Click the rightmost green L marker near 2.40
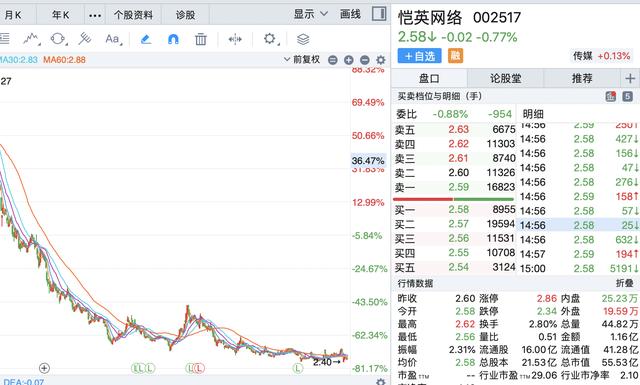The image size is (640, 385). (x=298, y=368)
